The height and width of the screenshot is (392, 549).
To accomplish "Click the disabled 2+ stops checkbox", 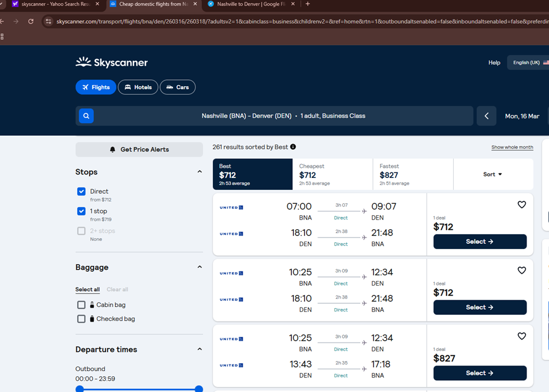I will 81,231.
